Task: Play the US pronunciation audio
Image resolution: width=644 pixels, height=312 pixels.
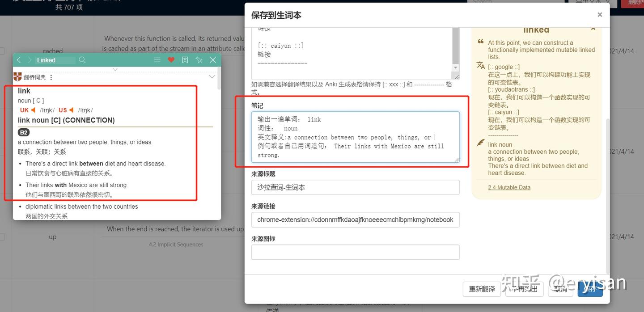Action: coord(72,110)
